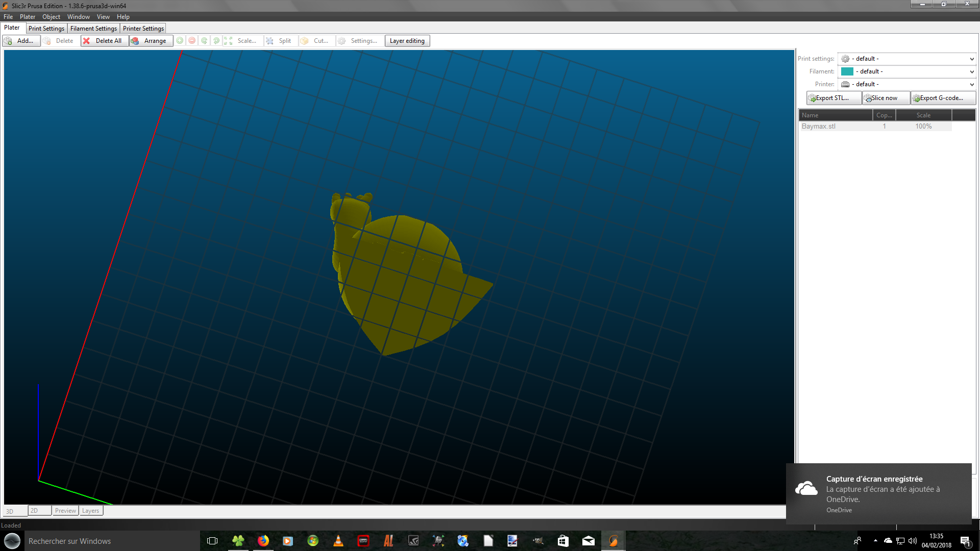This screenshot has width=980, height=551.
Task: Click Export G-code button
Action: pos(942,98)
